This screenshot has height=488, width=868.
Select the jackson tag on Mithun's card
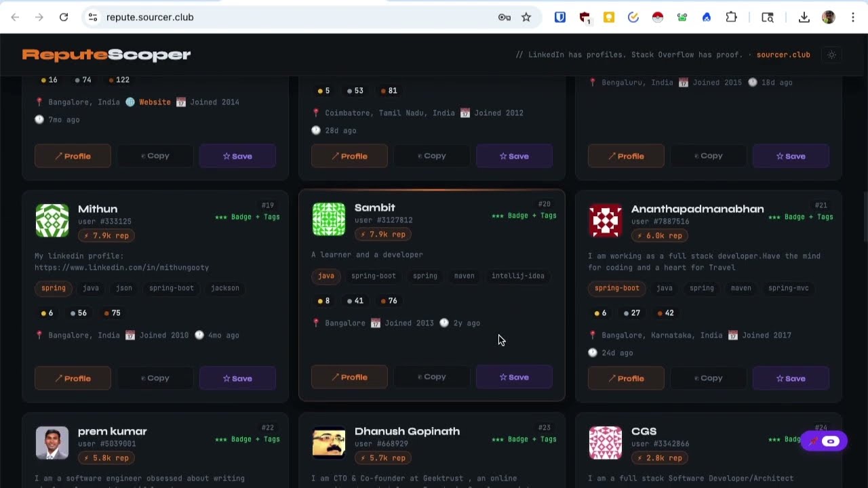pyautogui.click(x=225, y=288)
